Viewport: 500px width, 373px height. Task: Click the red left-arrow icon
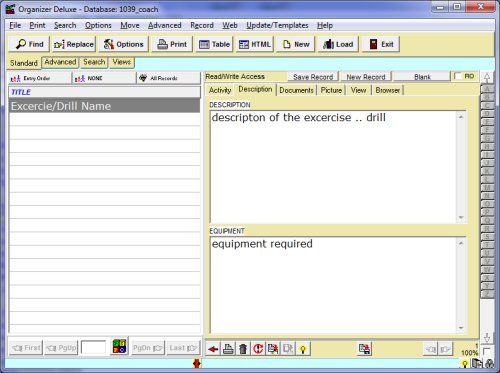[x=213, y=349]
